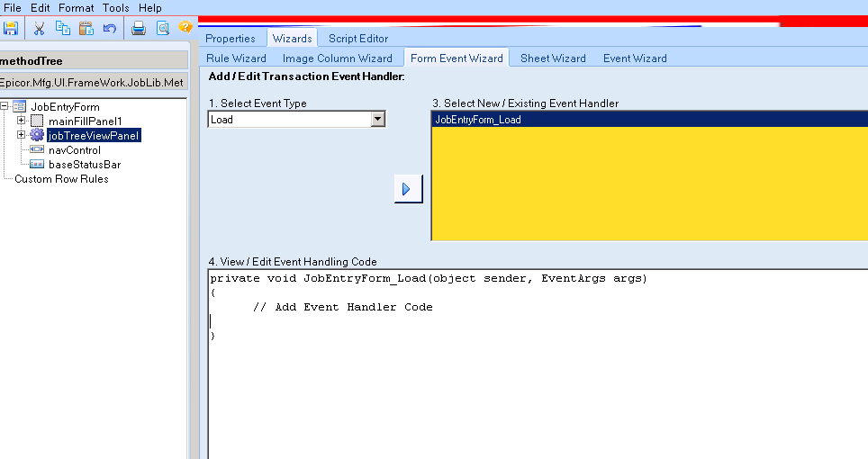Select jobTreeViewPanel in the tree
Image resolution: width=868 pixels, height=459 pixels.
pos(94,136)
